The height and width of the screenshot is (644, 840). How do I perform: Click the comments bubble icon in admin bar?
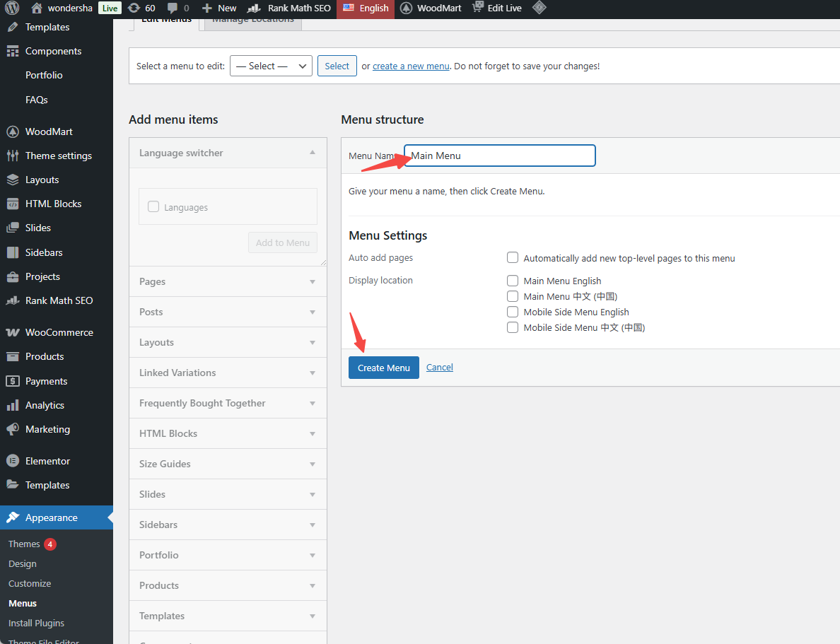pyautogui.click(x=174, y=8)
